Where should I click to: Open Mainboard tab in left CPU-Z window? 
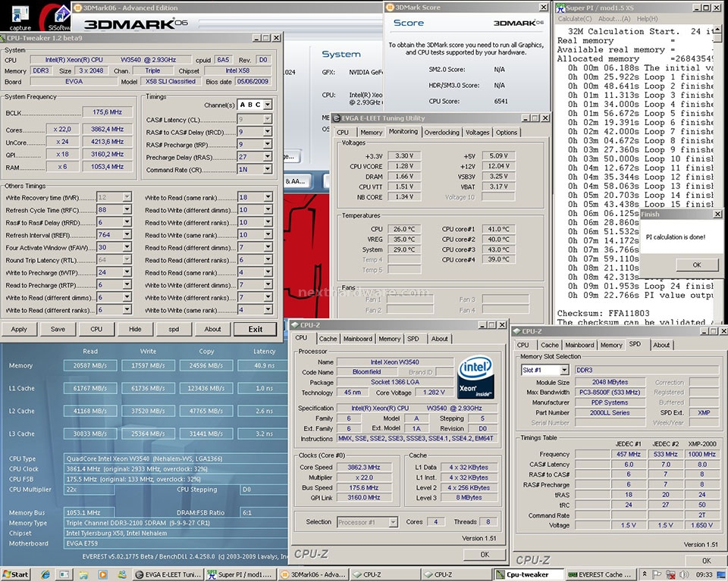357,339
